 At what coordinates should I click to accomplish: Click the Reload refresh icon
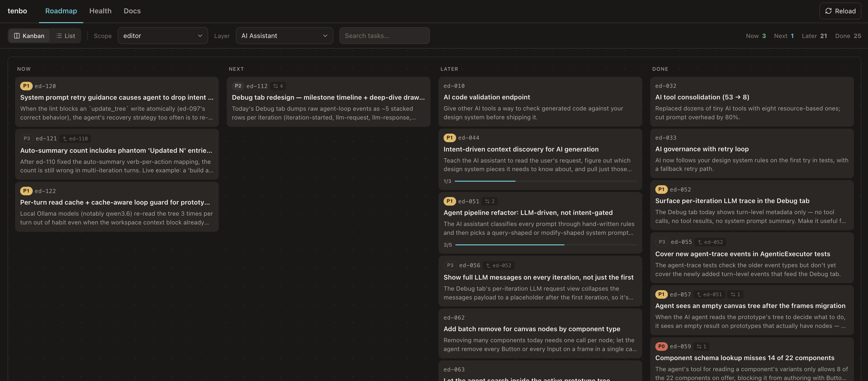point(828,11)
